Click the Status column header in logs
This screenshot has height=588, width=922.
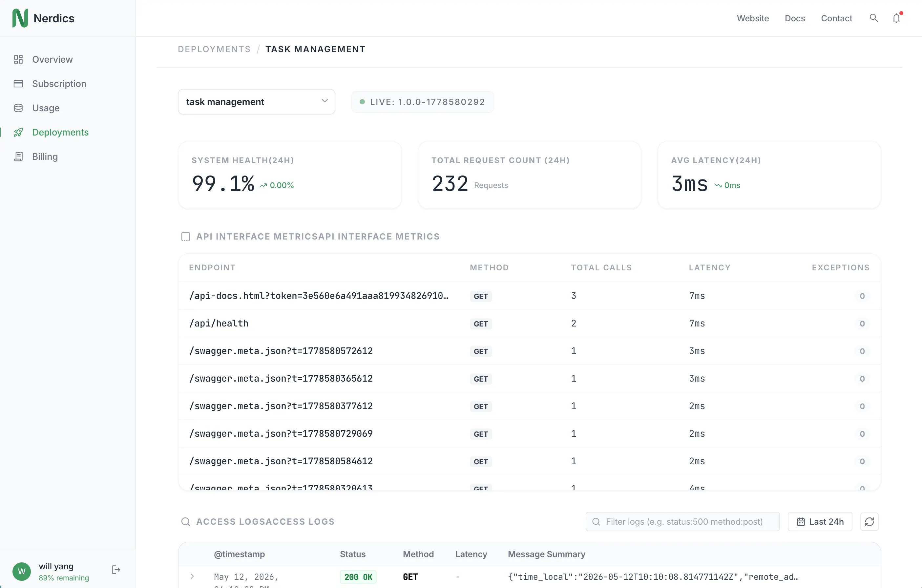[x=353, y=554]
